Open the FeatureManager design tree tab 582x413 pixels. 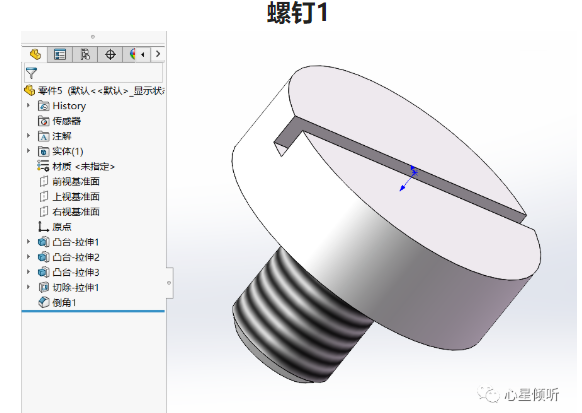[35, 55]
